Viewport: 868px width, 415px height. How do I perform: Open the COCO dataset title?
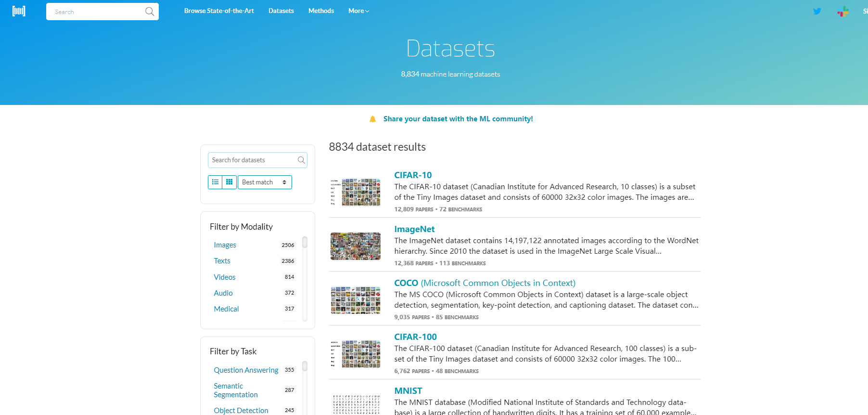pyautogui.click(x=485, y=283)
